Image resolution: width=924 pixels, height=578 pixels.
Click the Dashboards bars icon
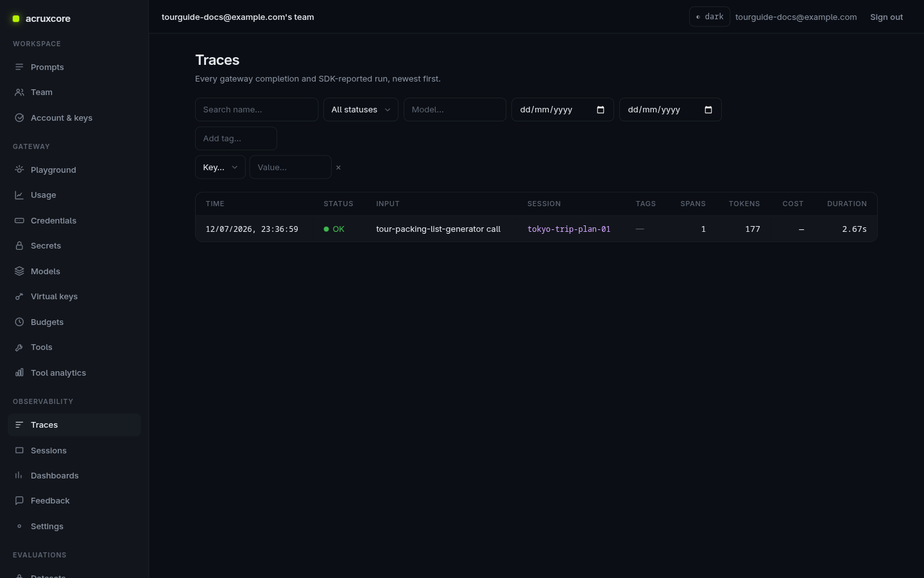tap(19, 476)
